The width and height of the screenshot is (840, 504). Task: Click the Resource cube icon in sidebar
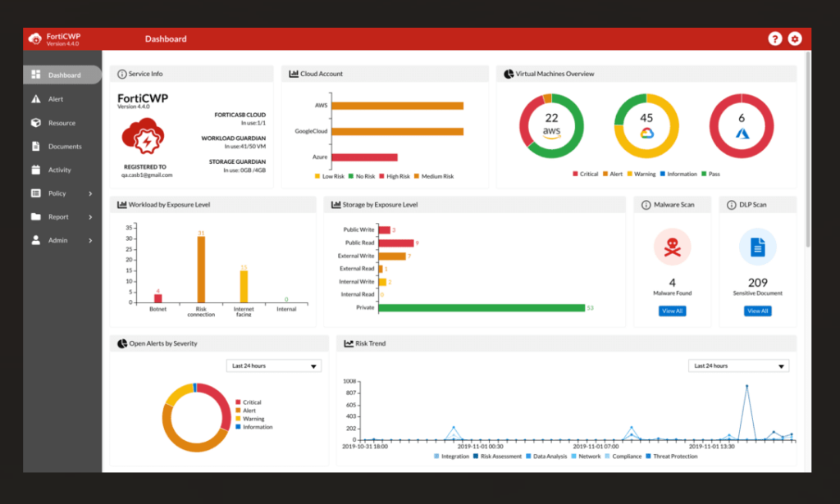click(x=36, y=123)
